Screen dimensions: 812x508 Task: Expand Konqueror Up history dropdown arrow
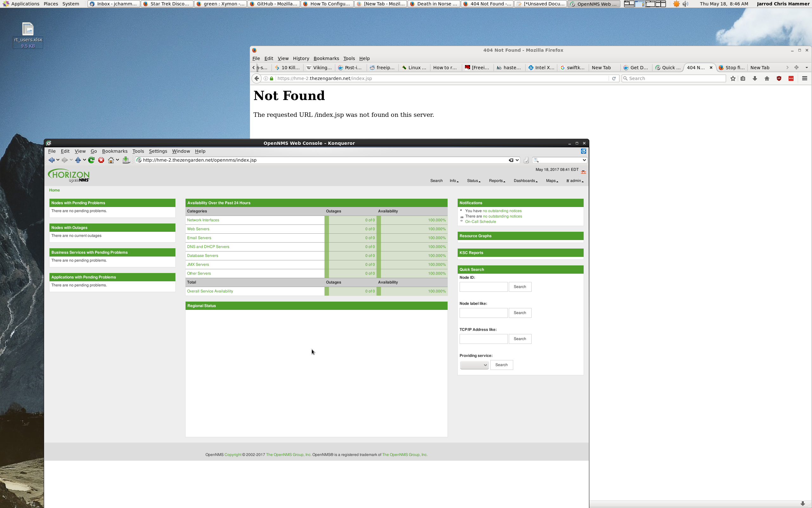[84, 160]
